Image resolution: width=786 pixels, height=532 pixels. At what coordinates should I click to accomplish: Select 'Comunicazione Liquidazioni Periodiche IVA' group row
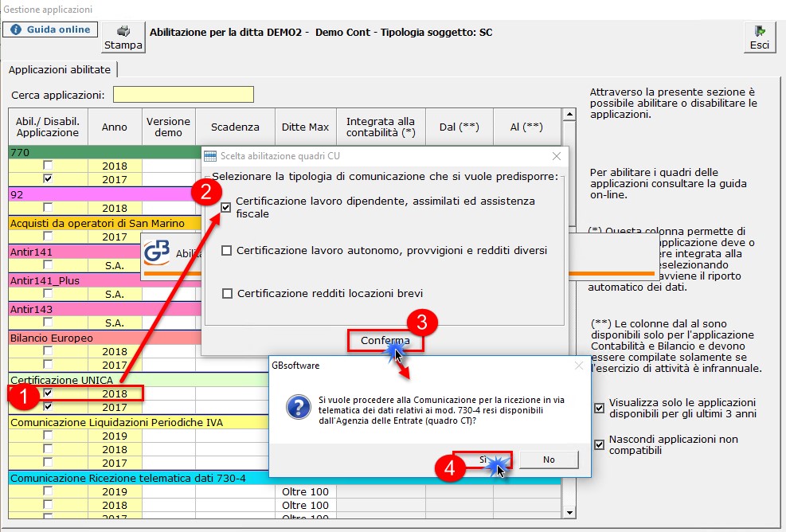click(139, 423)
